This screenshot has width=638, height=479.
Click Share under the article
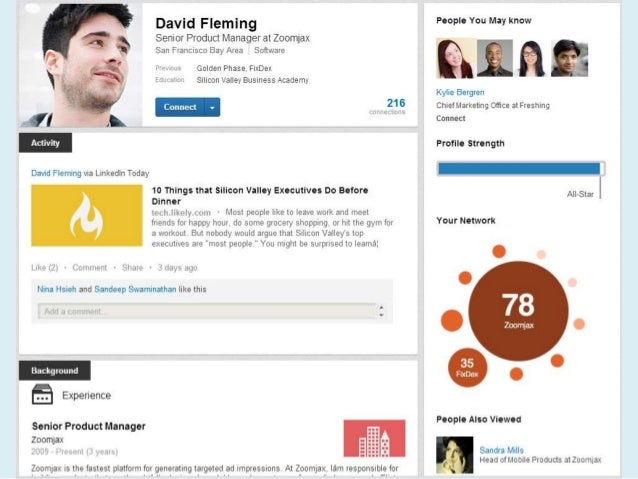pyautogui.click(x=133, y=267)
